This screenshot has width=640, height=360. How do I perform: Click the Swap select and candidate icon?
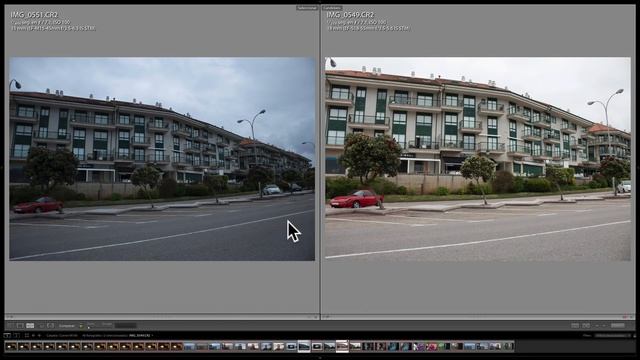click(x=575, y=325)
